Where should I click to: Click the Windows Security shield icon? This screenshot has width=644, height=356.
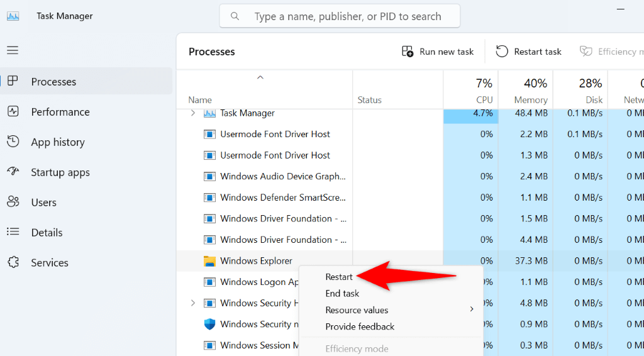point(209,325)
